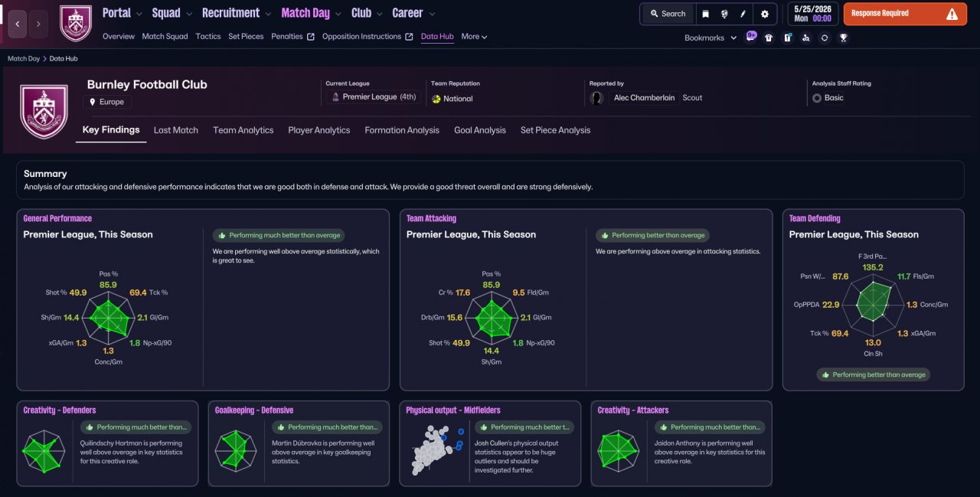The height and width of the screenshot is (497, 980).
Task: Open the Search box
Action: click(668, 14)
